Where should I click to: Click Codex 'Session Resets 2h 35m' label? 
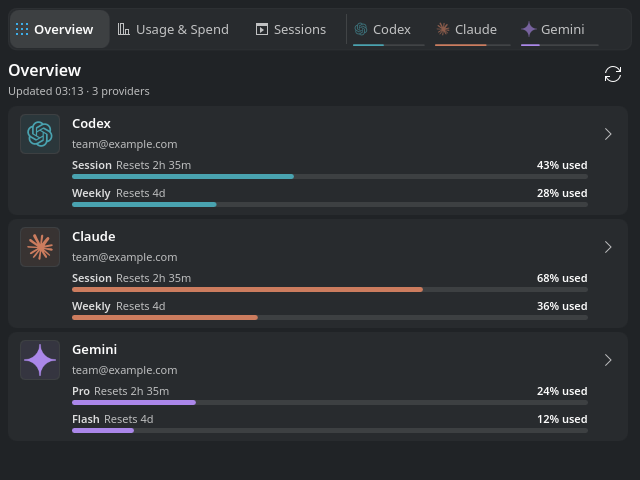tap(131, 165)
